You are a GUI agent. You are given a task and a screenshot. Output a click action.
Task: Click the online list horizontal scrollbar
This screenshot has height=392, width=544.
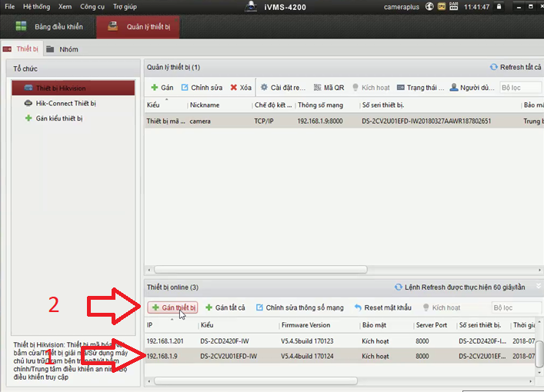(255, 381)
